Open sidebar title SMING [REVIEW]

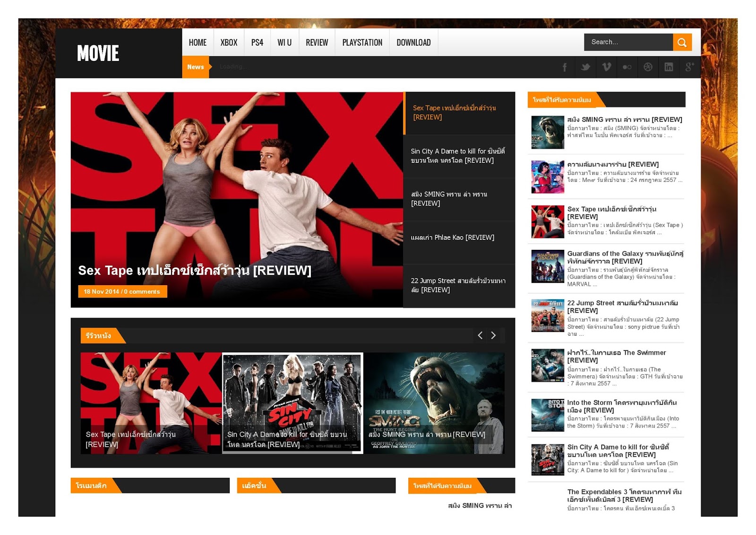click(625, 119)
